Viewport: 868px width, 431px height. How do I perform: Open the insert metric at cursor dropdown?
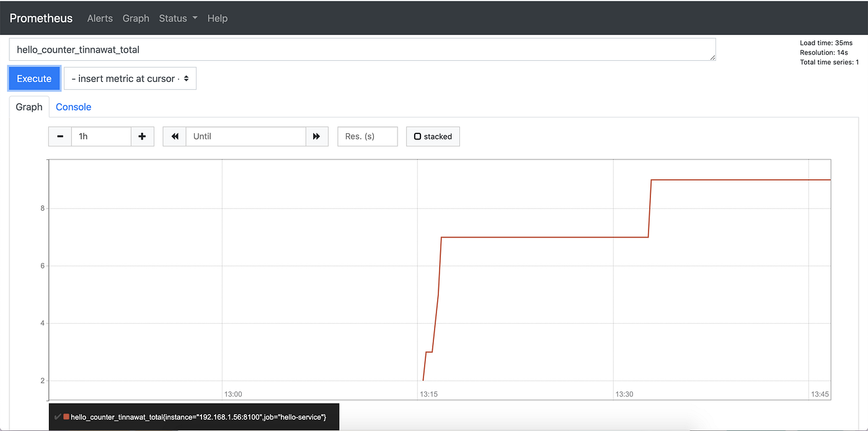point(130,78)
